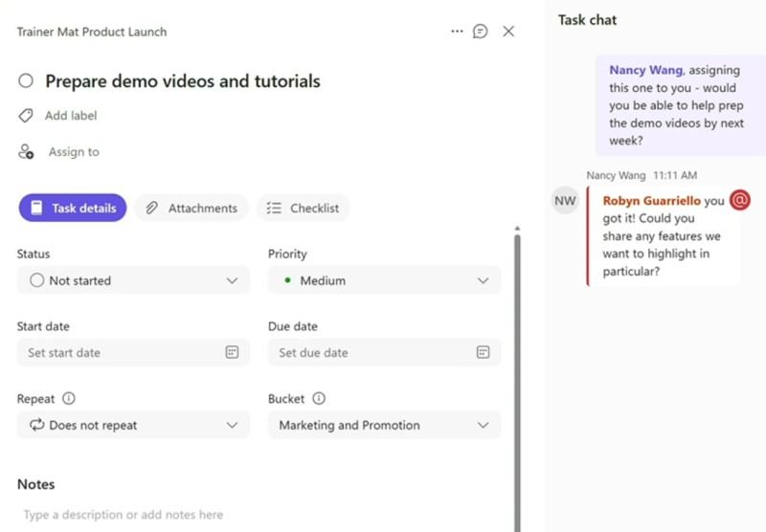
Task: Click the Add label tag icon
Action: (x=26, y=116)
